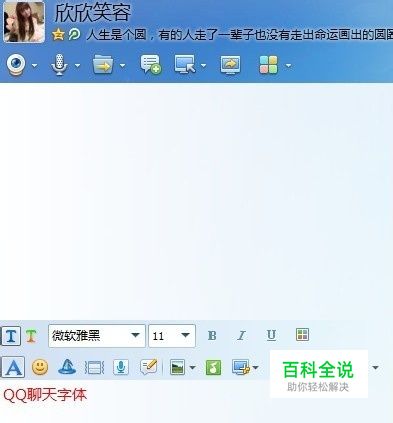Image resolution: width=393 pixels, height=423 pixels.
Task: Open the apps grid icon
Action: (268, 65)
